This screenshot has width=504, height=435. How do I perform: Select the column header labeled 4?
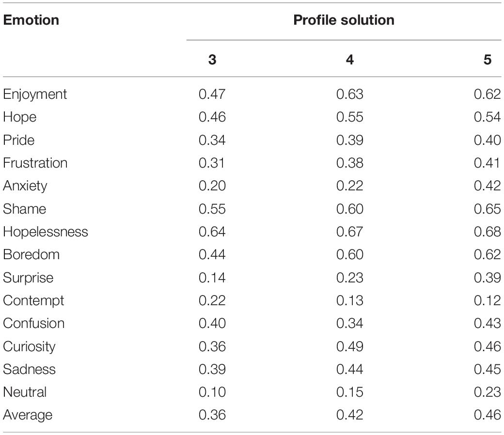point(350,60)
